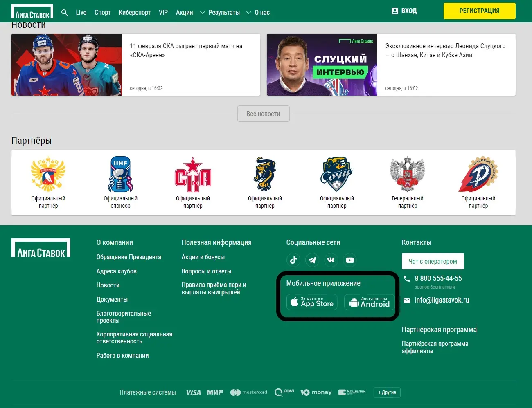Open Партнёрская программа аффилиаты link

(x=435, y=347)
